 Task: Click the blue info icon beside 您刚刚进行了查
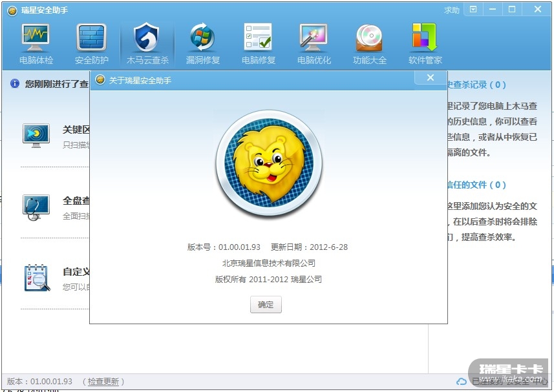click(15, 83)
